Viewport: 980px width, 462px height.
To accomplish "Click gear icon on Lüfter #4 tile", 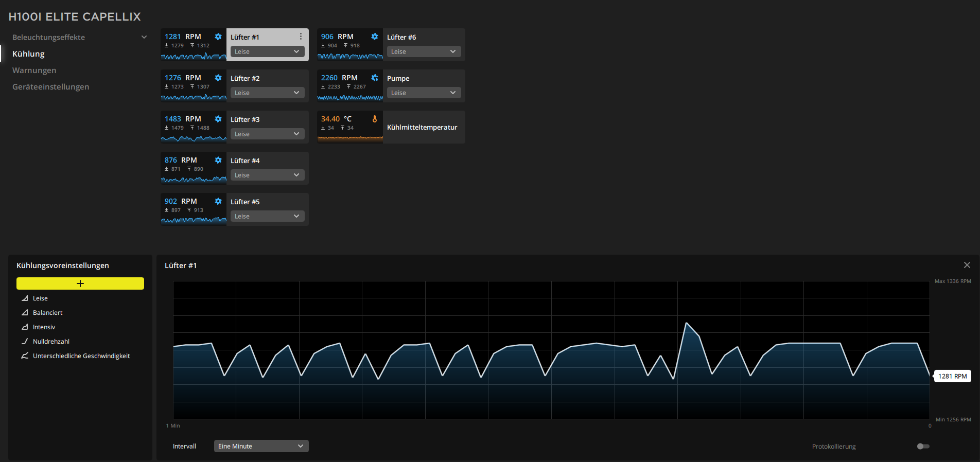I will (218, 160).
